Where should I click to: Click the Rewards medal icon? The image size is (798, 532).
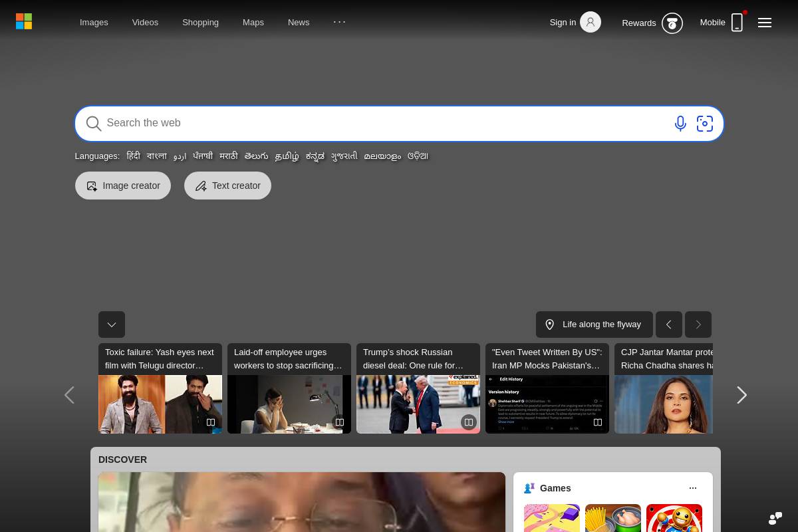[x=672, y=23]
